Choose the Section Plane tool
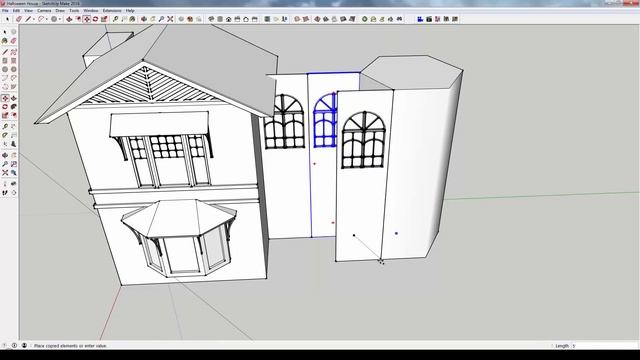The image size is (640, 360). pos(13,192)
